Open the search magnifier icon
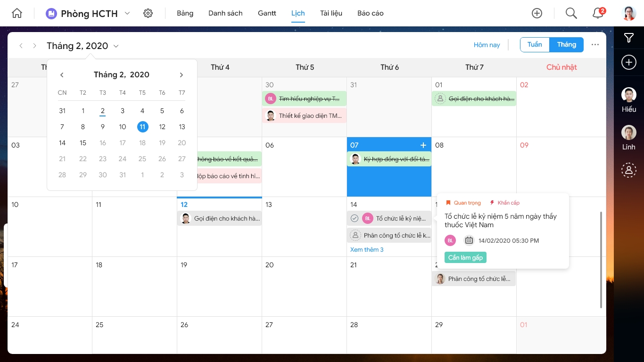Screen dimensions: 644x362 tap(571, 13)
